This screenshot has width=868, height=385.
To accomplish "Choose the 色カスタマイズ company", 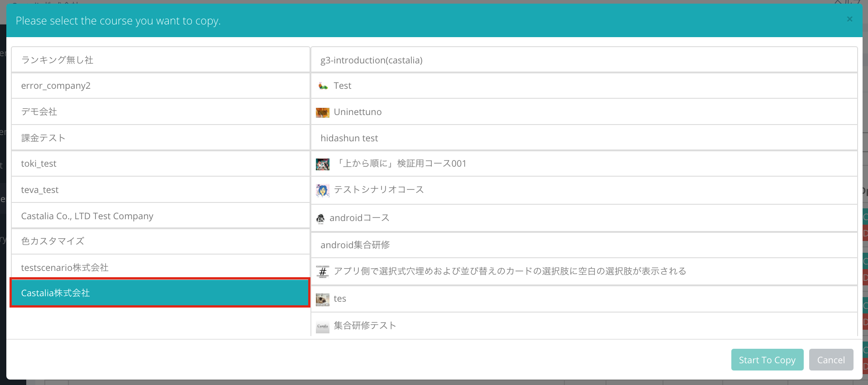I will (x=161, y=241).
